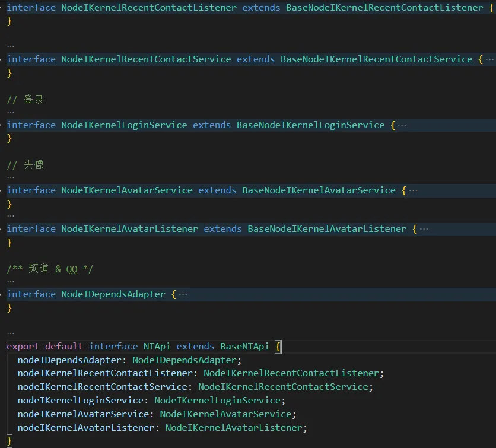496x448 pixels.
Task: Select the nodeIDependsAdapter property name
Action: coord(69,360)
